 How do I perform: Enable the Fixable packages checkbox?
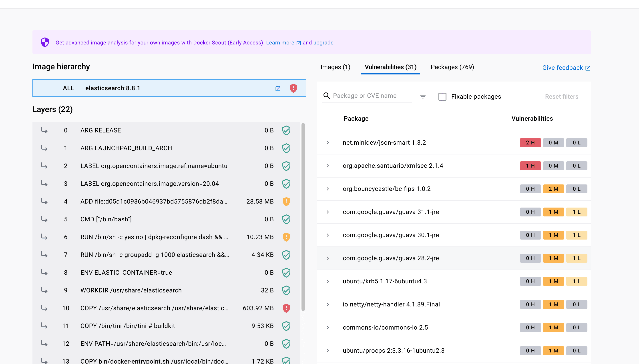coord(442,96)
